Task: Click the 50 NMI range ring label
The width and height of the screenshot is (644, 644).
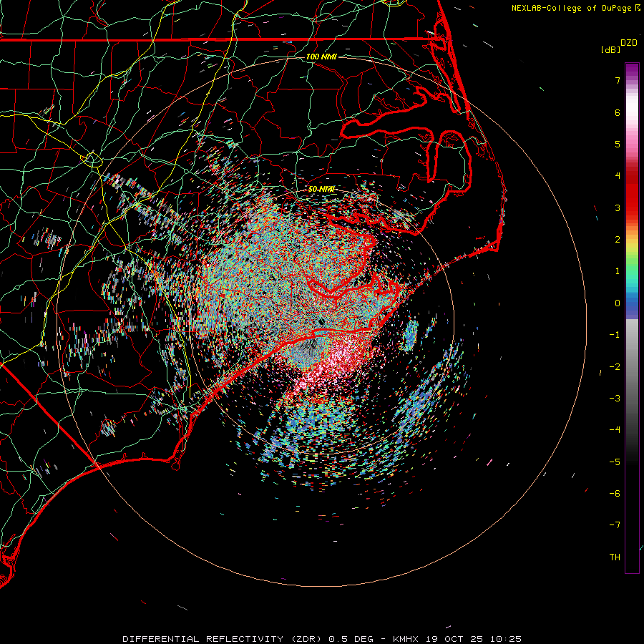Action: tap(321, 190)
